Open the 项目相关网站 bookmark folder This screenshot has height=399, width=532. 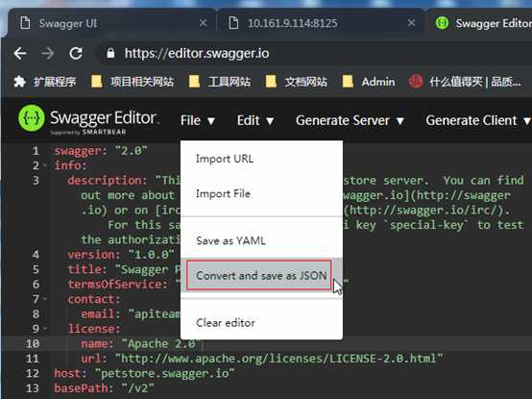point(133,82)
